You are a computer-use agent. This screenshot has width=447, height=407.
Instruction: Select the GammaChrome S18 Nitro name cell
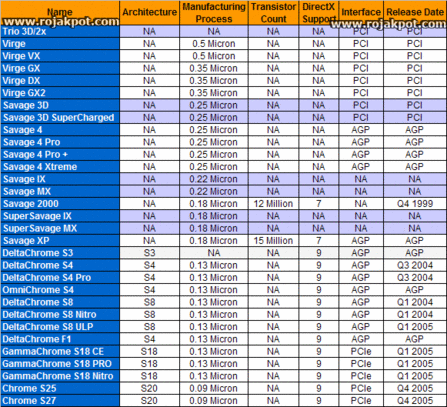60,376
